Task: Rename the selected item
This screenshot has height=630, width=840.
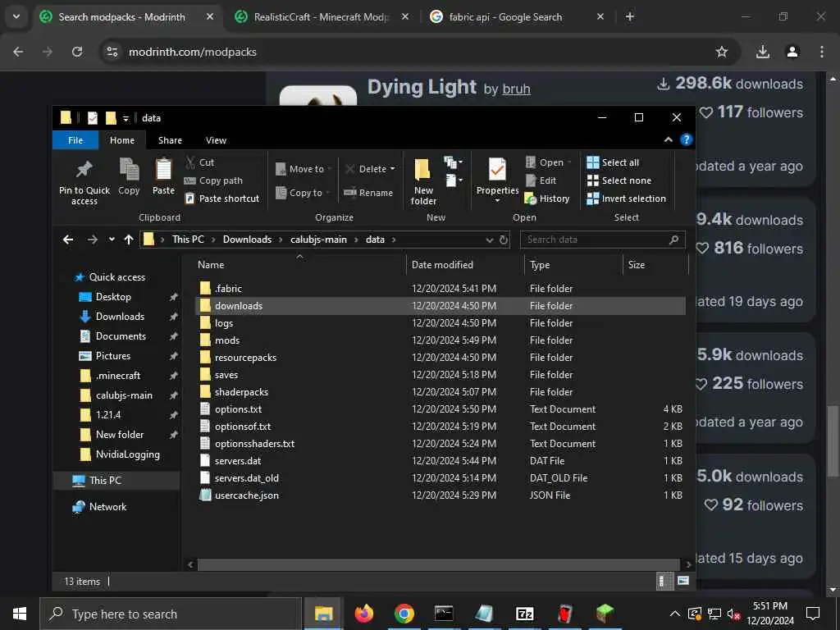Action: 368,193
